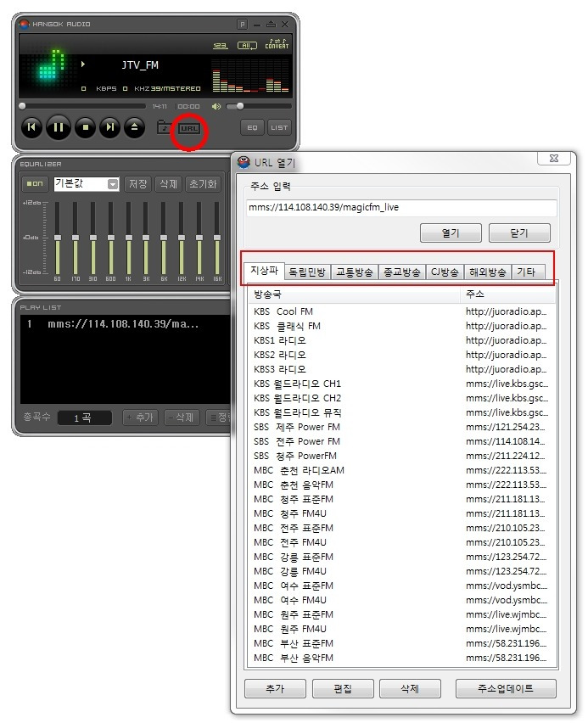Select KBS3 라디오 station

coord(401,369)
